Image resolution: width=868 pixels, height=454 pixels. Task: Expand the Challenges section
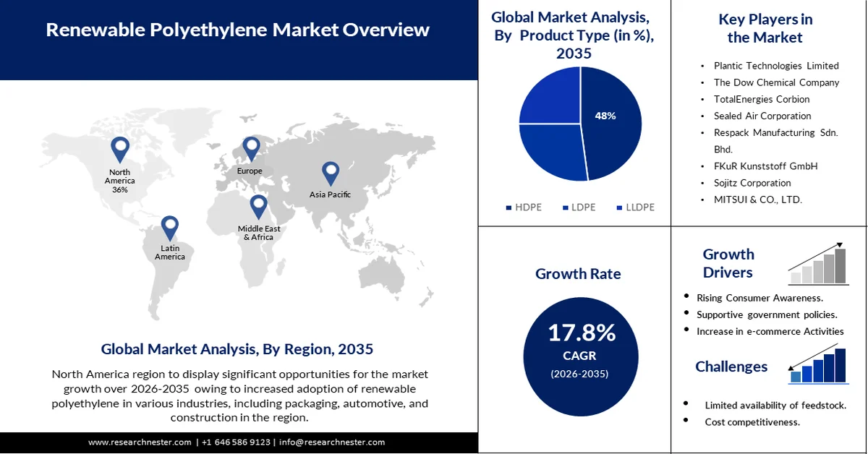click(731, 367)
